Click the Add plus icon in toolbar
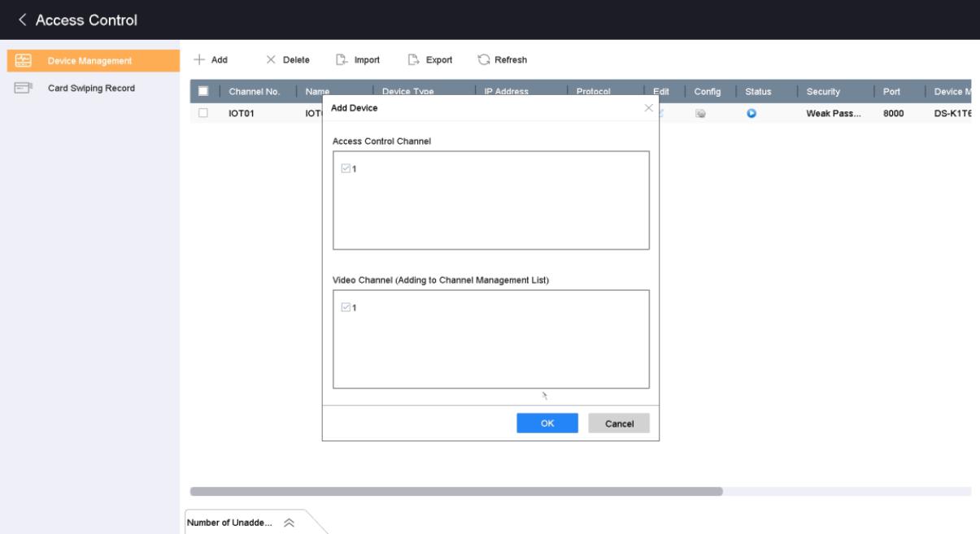The width and height of the screenshot is (980, 534). 198,60
